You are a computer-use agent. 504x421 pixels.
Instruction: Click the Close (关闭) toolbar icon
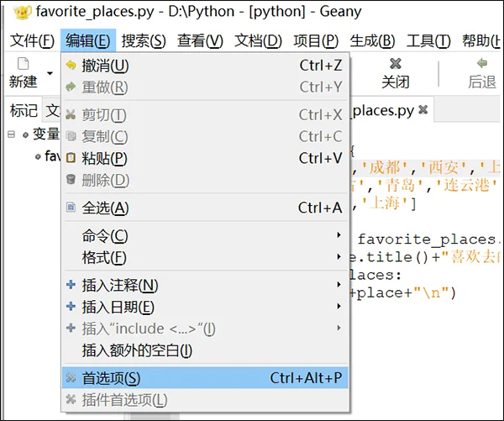click(x=396, y=64)
